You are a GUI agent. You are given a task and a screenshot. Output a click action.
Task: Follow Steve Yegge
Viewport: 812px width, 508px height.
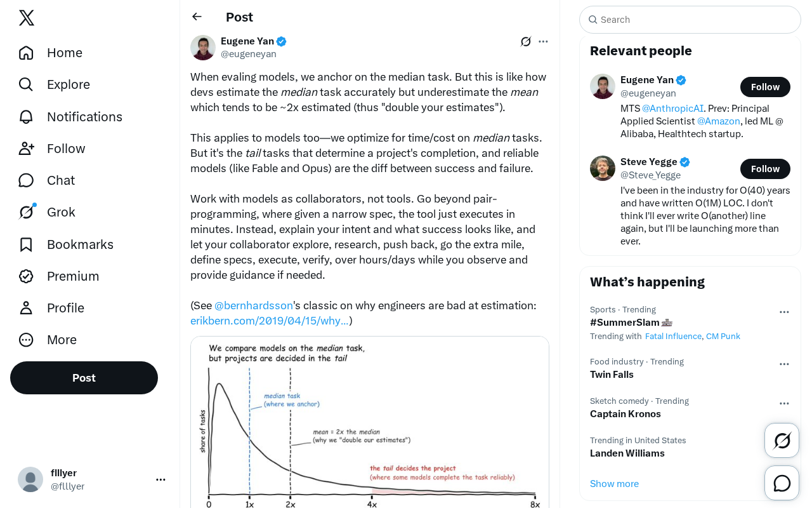pos(765,169)
